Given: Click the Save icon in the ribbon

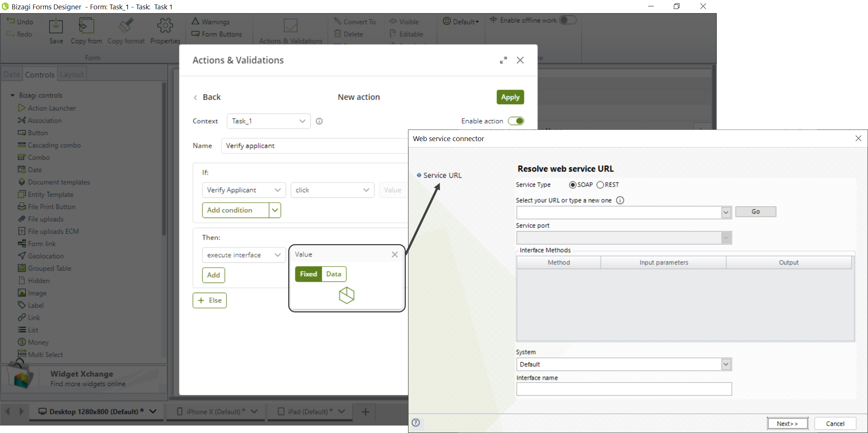Looking at the screenshot, I should tap(56, 26).
